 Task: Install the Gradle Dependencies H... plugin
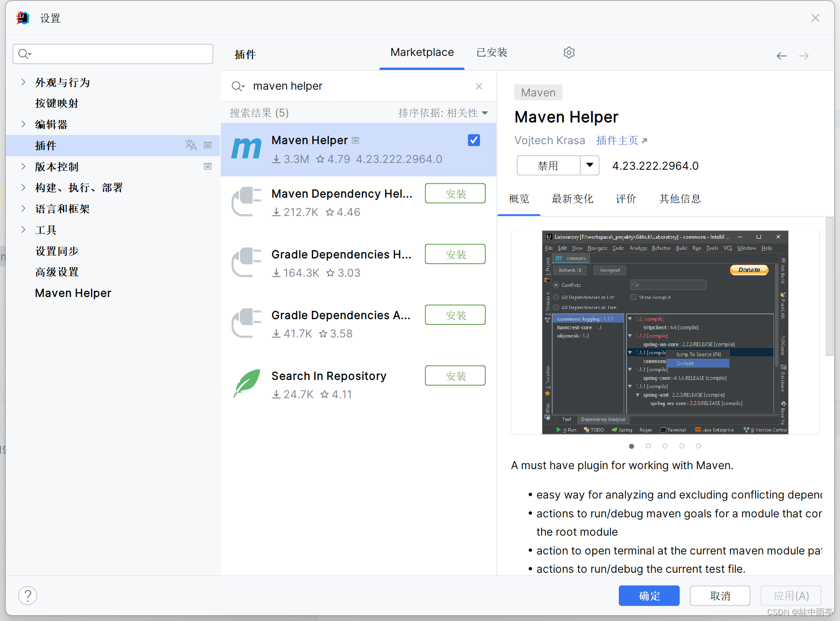click(x=455, y=254)
